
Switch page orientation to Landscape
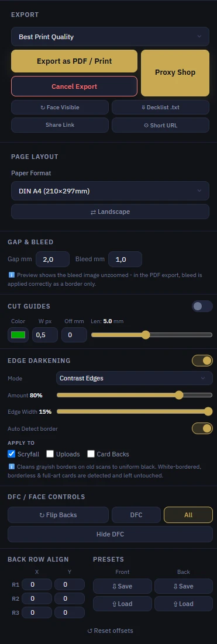click(110, 212)
